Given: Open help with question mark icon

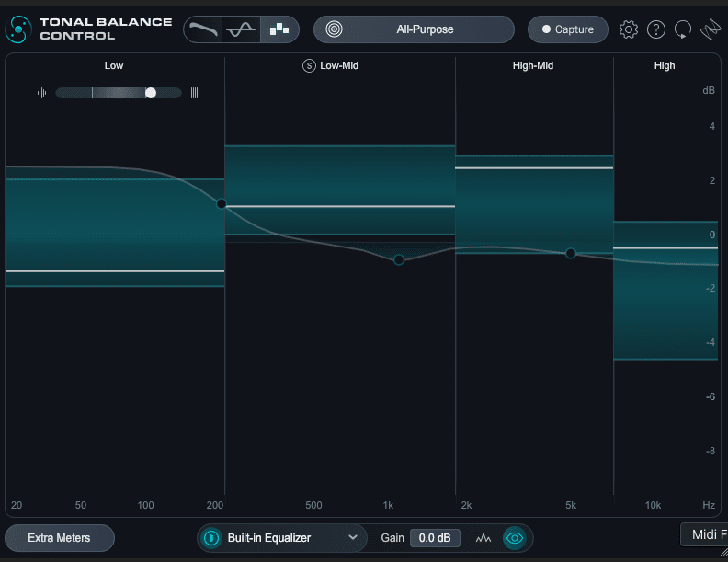Looking at the screenshot, I should 656,29.
